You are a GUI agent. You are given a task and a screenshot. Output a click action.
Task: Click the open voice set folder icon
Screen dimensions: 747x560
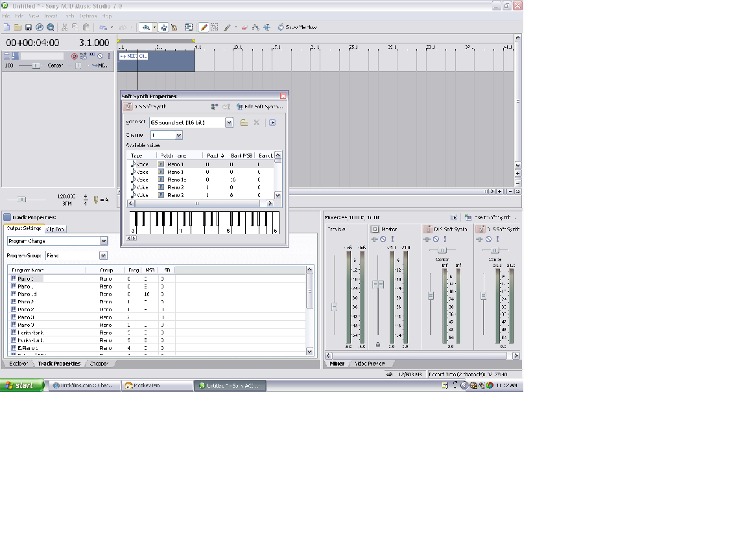click(x=244, y=123)
